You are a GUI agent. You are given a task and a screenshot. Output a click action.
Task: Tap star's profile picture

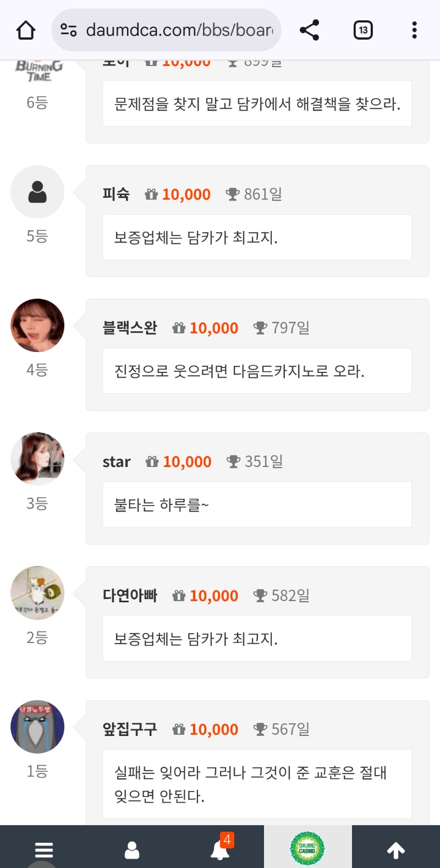[x=37, y=459]
